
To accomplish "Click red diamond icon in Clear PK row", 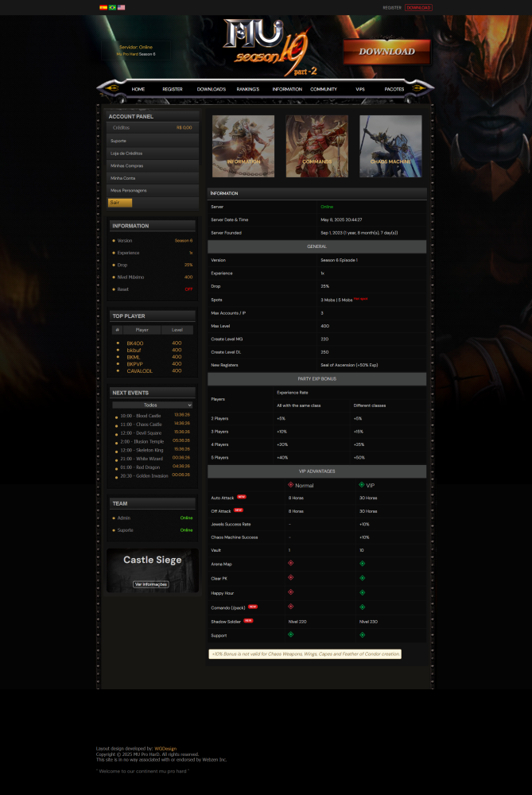I will click(290, 577).
